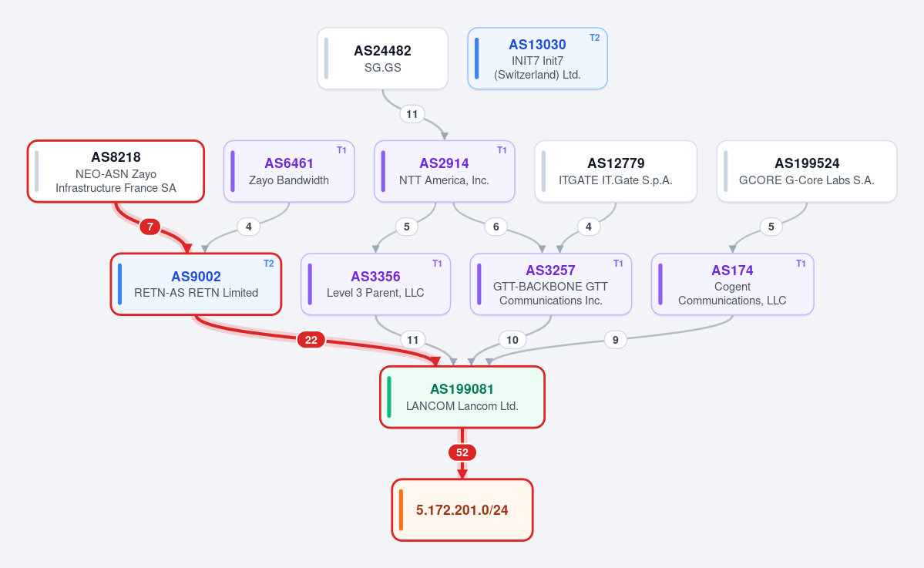Image resolution: width=924 pixels, height=568 pixels.
Task: Select the AS8218 NEO-ASN Zayo node
Action: (116, 171)
